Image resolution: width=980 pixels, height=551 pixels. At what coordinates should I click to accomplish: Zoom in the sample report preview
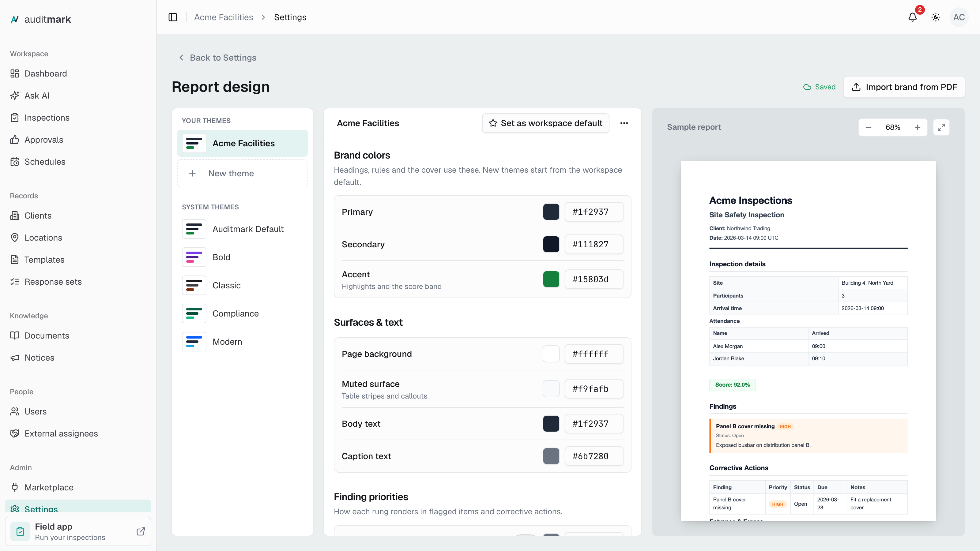[917, 127]
